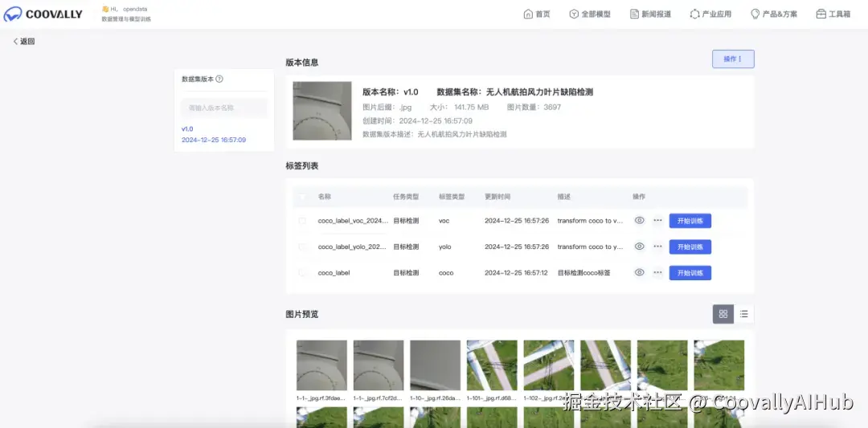Toggle the select-all checkbox in label table header

click(x=302, y=196)
